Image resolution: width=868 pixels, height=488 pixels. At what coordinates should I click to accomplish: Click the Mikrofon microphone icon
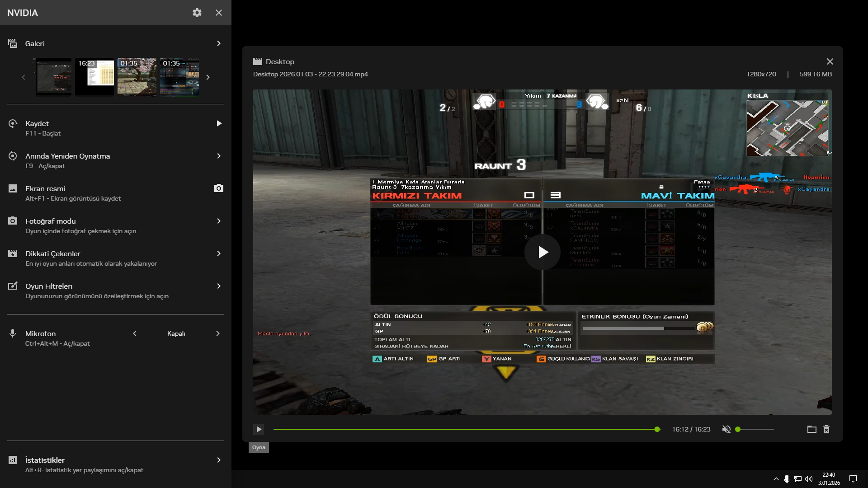pos(13,333)
